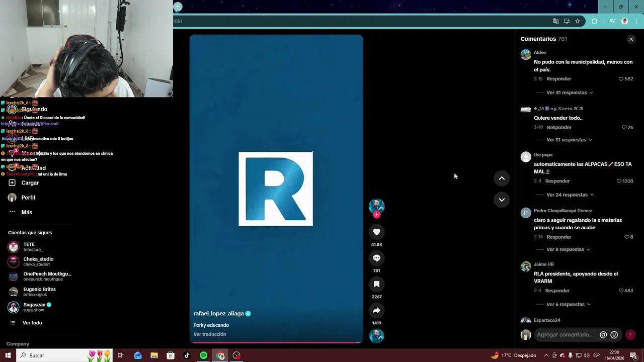Like the pupa's ALPACAS comment

pos(619,181)
